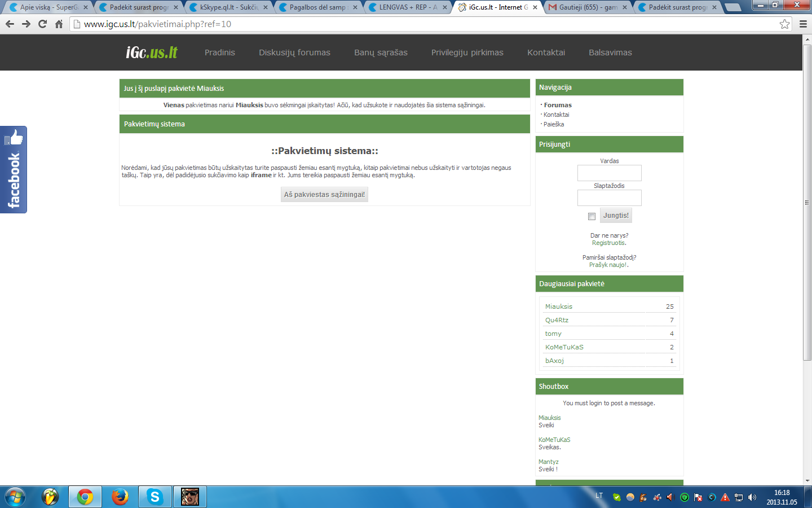Reload the page with refresh icon
This screenshot has height=508, width=812.
pyautogui.click(x=42, y=24)
